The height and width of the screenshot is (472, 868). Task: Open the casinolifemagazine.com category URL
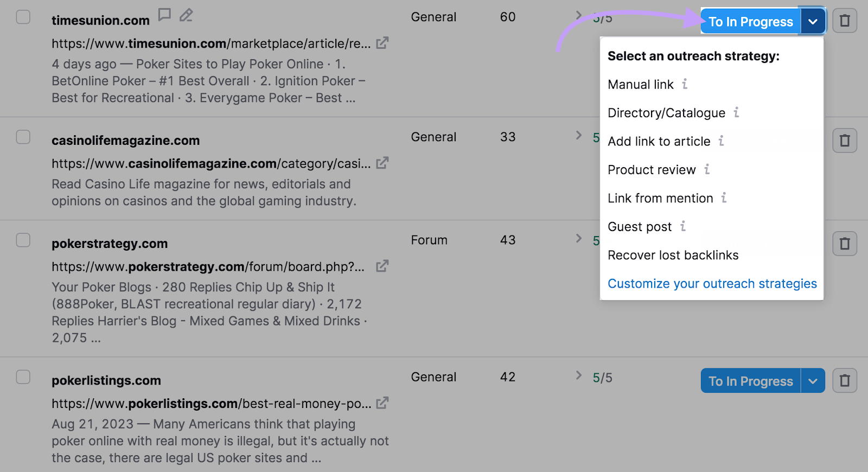click(x=211, y=163)
